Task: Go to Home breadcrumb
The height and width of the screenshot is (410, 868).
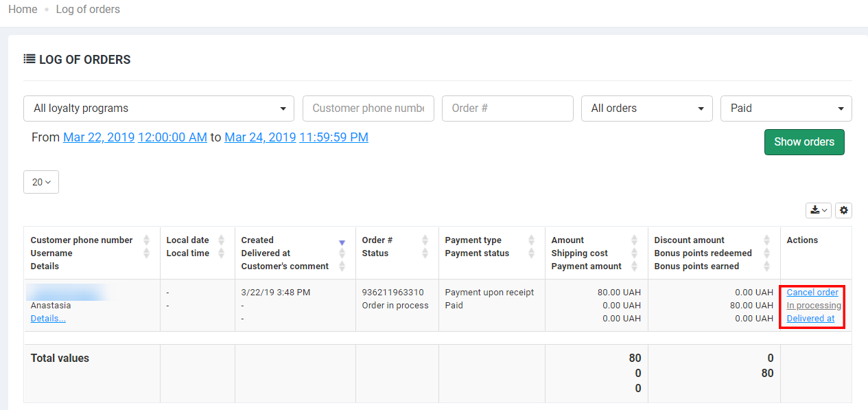Action: point(23,10)
